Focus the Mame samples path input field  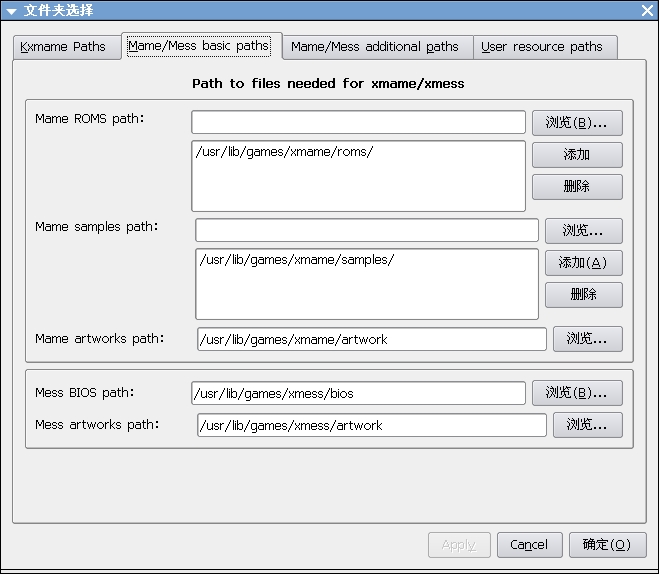point(367,230)
